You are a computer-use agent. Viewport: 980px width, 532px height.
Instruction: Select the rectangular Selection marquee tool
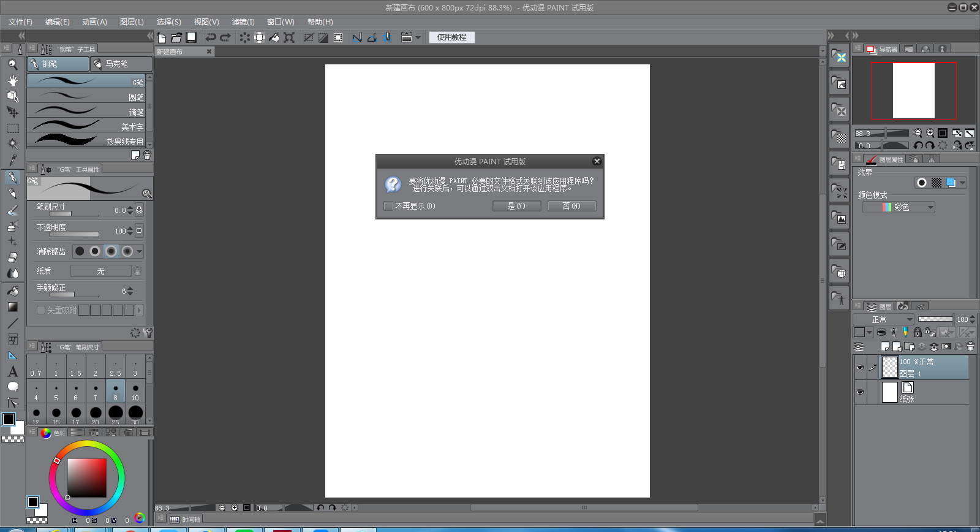(12, 128)
